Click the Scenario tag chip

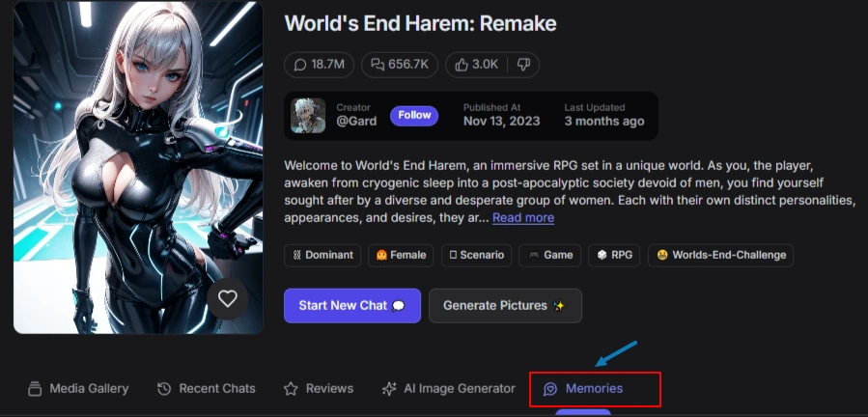coord(477,256)
